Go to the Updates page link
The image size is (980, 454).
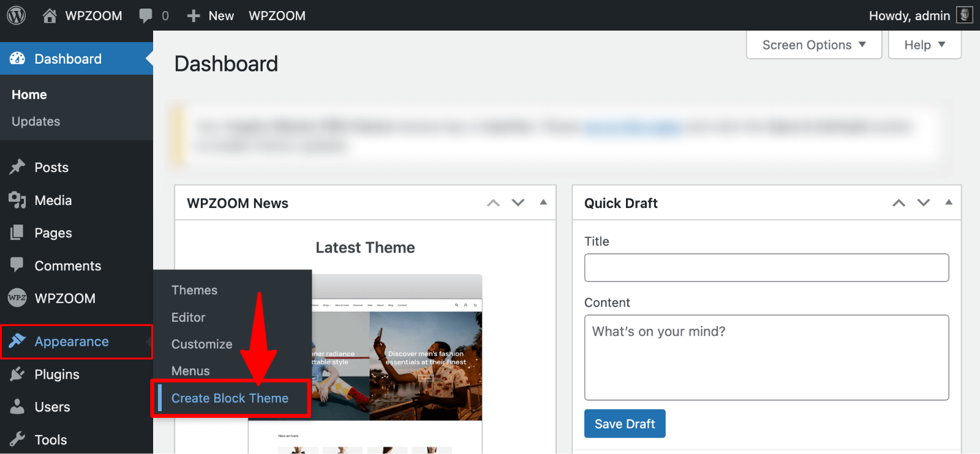(x=36, y=121)
